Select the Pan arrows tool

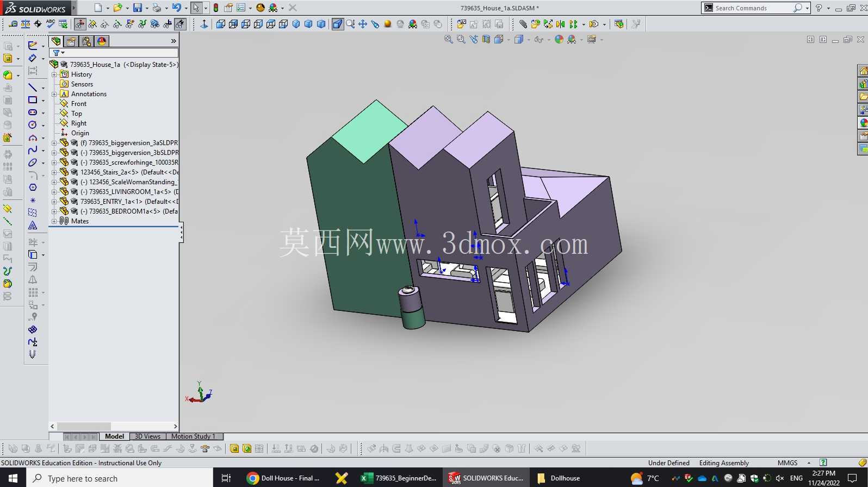[363, 24]
